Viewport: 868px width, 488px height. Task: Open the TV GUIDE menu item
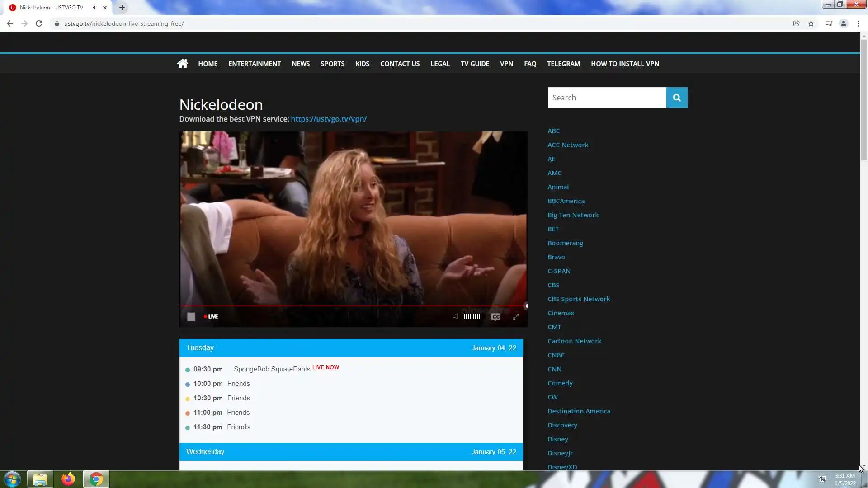[x=475, y=64]
